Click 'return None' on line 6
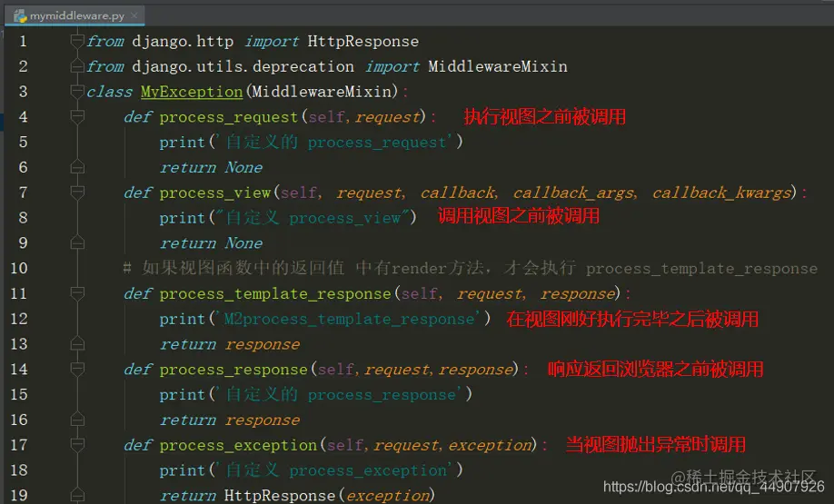 point(211,167)
